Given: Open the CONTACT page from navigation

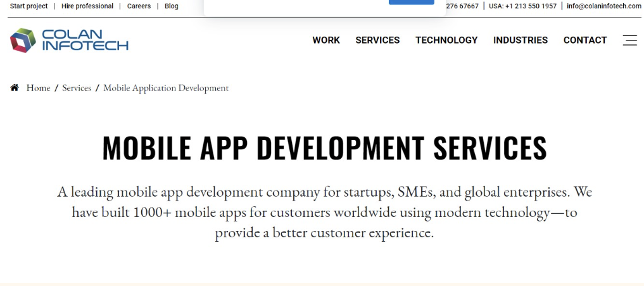Looking at the screenshot, I should tap(584, 40).
